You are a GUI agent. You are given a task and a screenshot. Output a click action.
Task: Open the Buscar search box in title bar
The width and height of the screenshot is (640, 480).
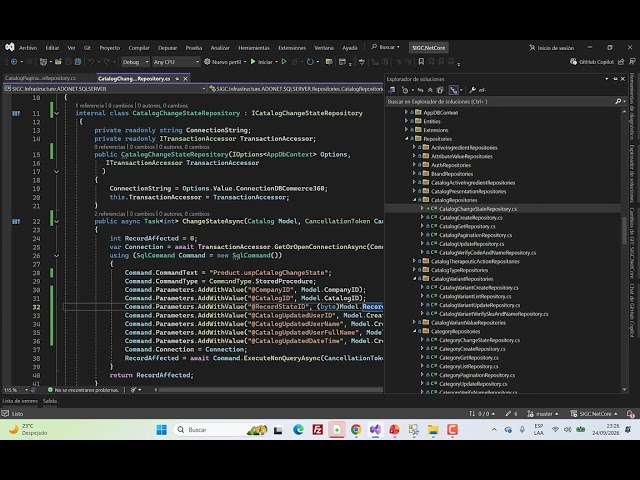coord(385,47)
